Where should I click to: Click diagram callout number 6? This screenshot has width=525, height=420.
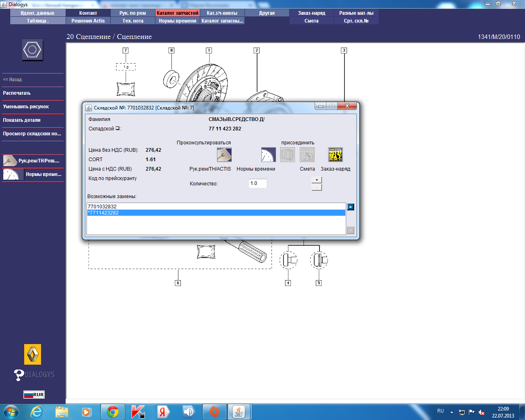coord(178,283)
